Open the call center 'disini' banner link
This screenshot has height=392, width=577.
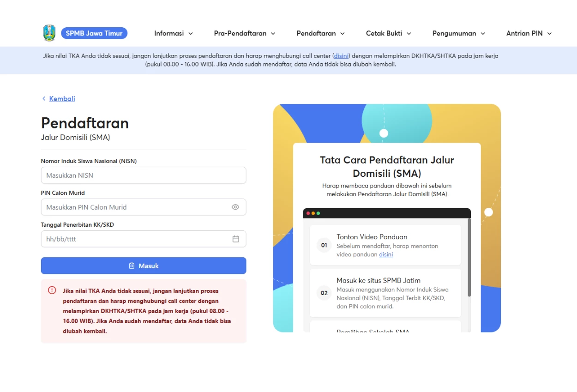[342, 56]
